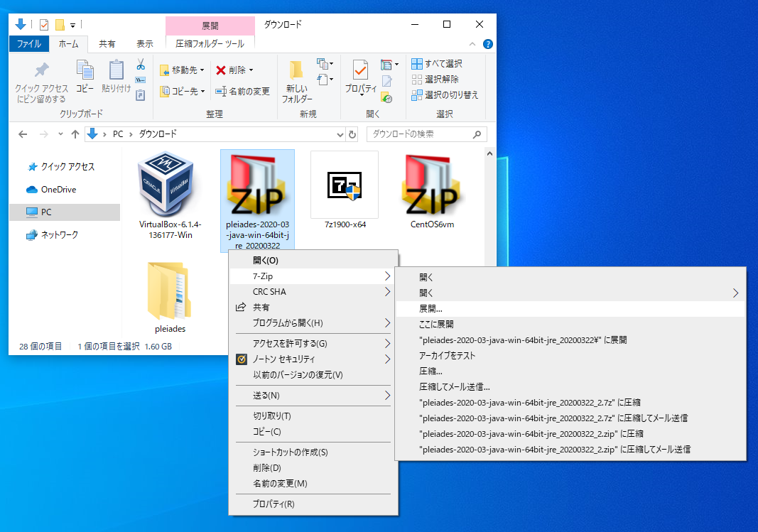Viewport: 758px width, 532px height.
Task: Click the cut scissors icon in Clipboard group
Action: (x=141, y=64)
